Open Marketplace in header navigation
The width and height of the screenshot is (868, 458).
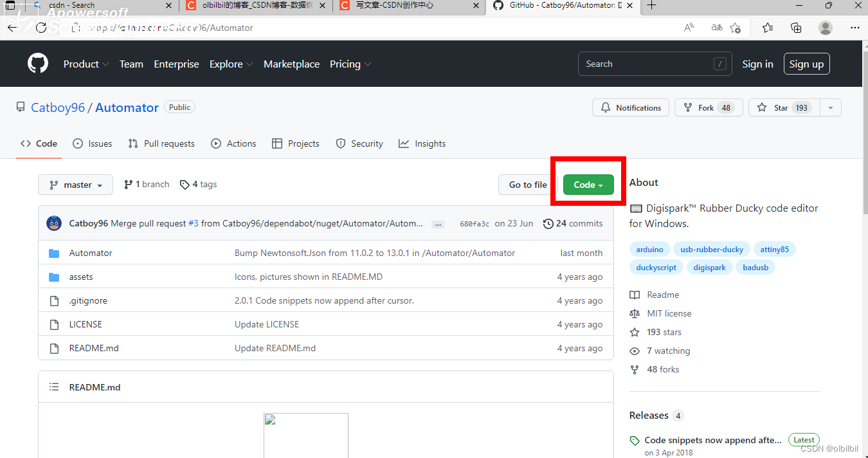pyautogui.click(x=291, y=64)
